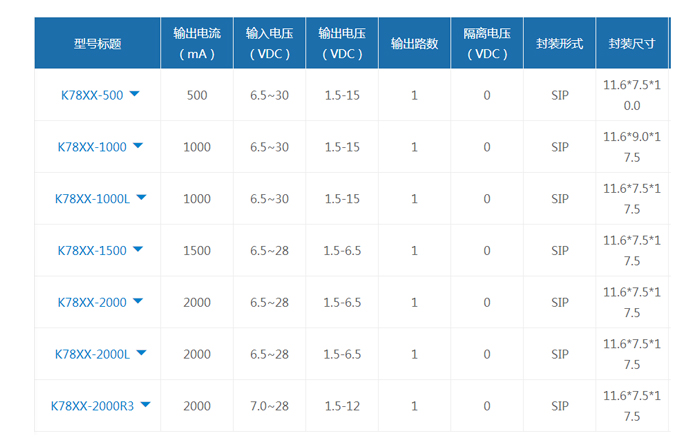700x447 pixels.
Task: Open the K78XX-2000 model link
Action: pos(92,302)
